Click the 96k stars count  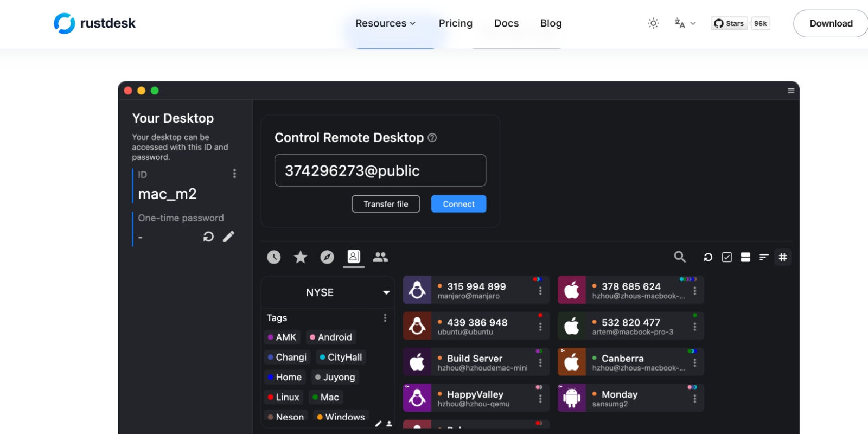(761, 23)
